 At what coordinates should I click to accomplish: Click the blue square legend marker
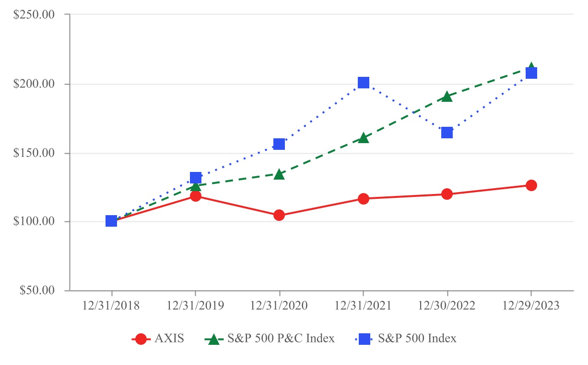[x=365, y=339]
